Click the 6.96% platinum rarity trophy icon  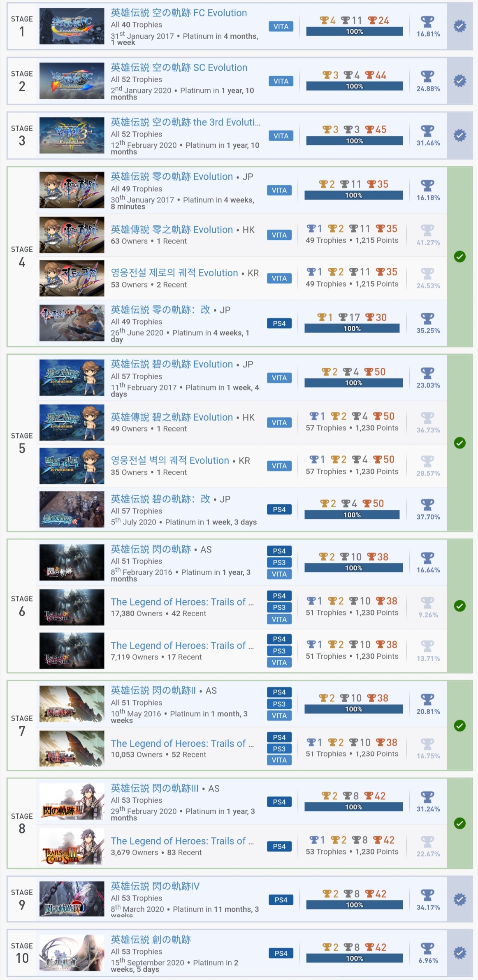tap(428, 948)
